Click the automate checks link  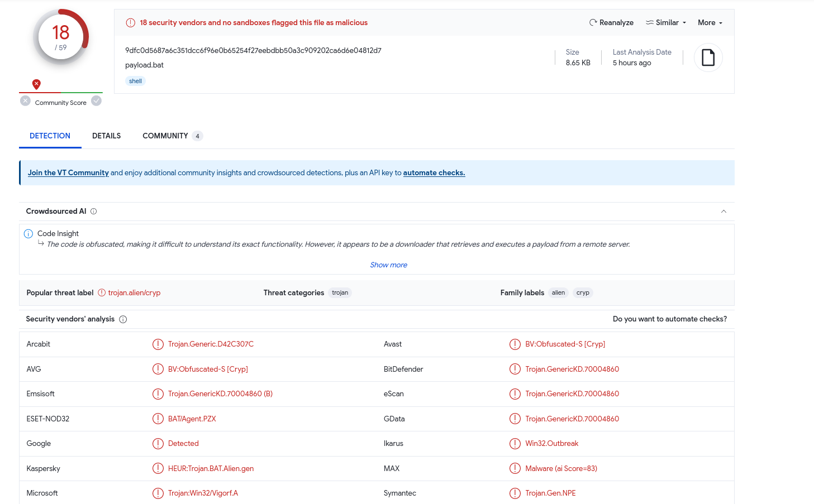[434, 172]
